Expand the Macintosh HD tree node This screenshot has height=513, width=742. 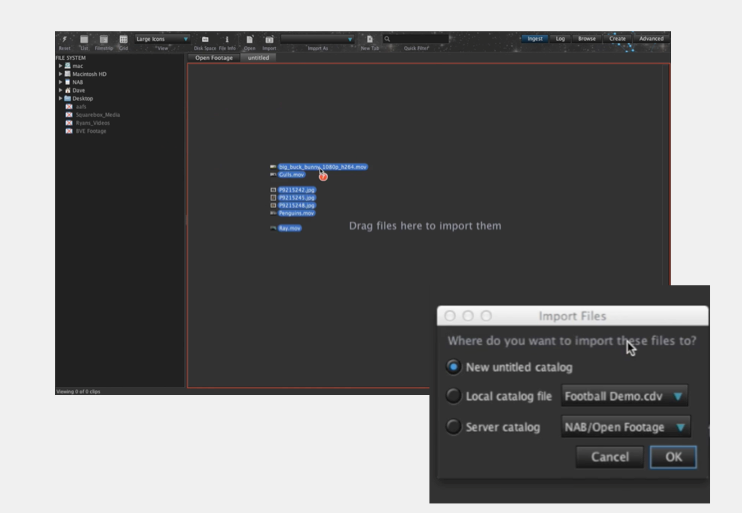click(61, 74)
